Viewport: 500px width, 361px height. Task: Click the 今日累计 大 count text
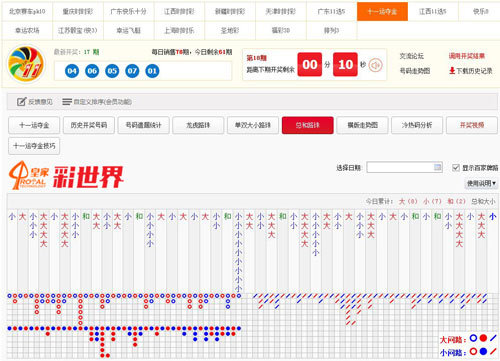coord(408,201)
